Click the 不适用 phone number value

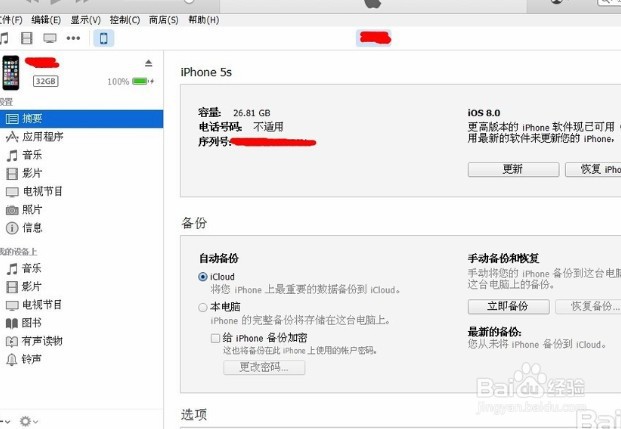tap(268, 127)
